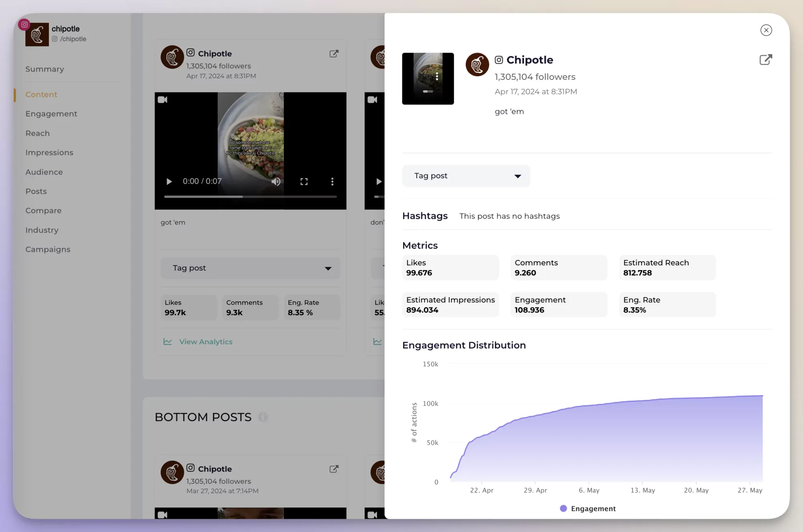Click the 0:00 / 0:07 time display
Screen dimensions: 803x532
[202, 181]
